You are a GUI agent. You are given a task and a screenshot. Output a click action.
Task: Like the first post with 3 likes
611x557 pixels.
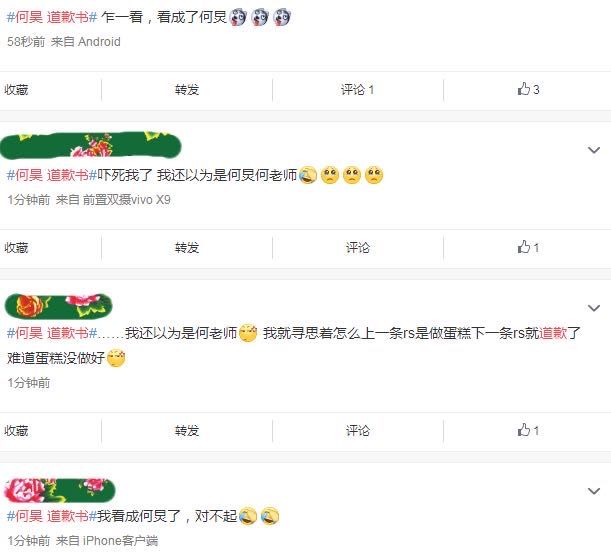point(528,89)
